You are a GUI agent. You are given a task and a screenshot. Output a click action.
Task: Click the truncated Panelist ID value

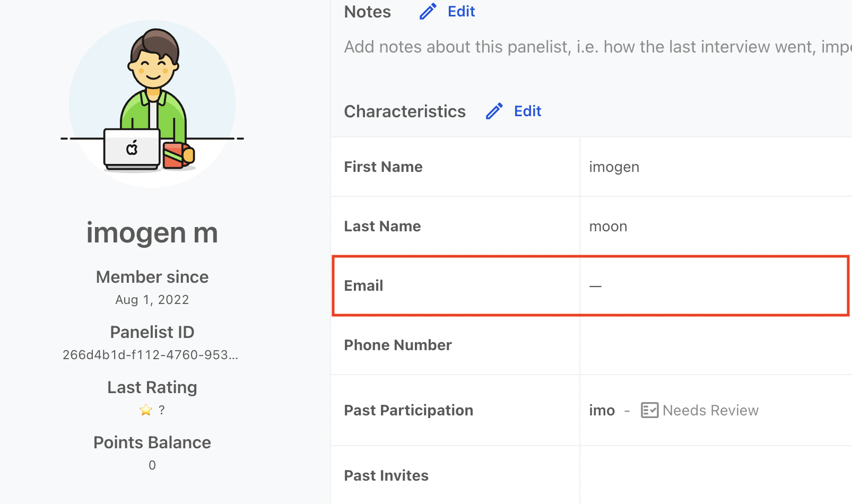click(x=151, y=355)
